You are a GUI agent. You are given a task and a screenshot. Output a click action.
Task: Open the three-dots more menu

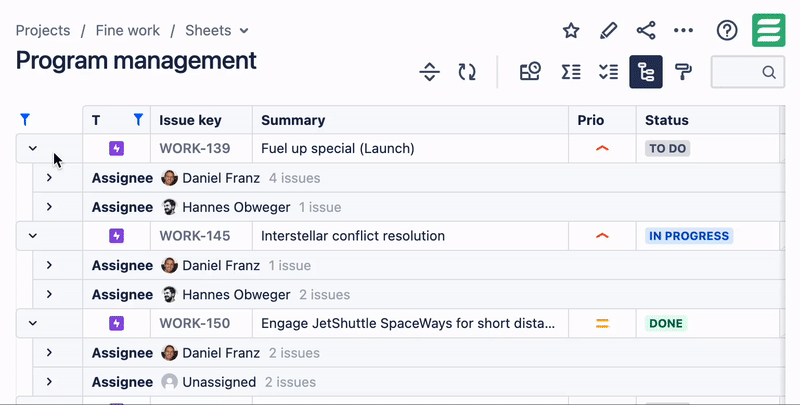684,31
